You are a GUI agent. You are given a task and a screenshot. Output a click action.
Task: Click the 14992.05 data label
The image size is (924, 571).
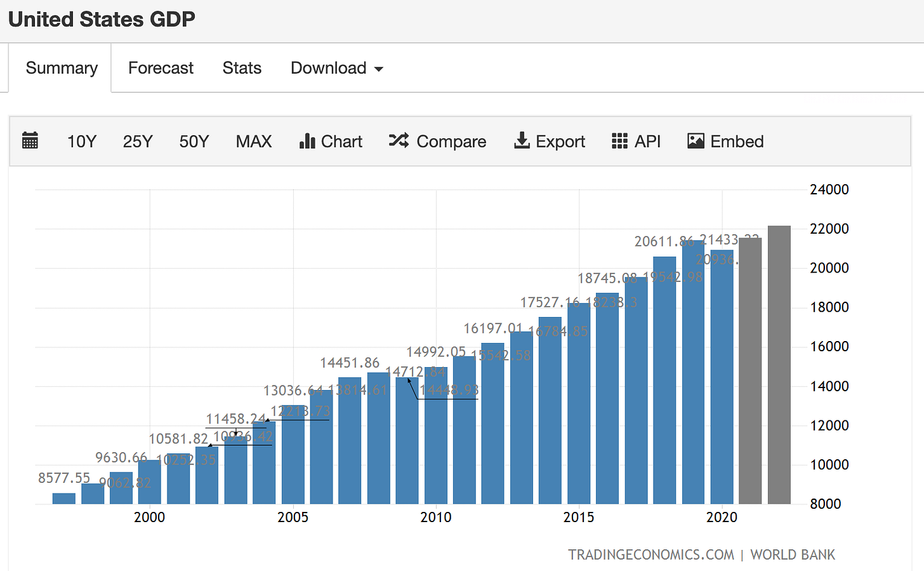pyautogui.click(x=436, y=352)
